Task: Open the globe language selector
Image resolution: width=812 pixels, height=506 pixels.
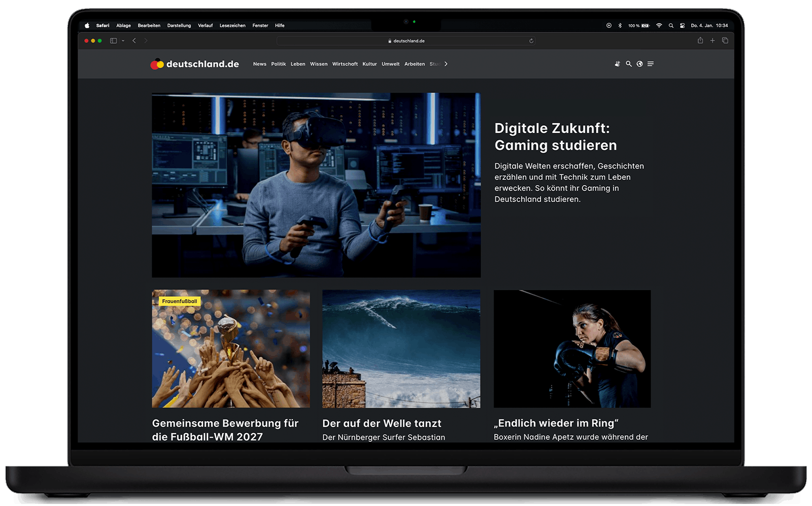Action: point(639,64)
